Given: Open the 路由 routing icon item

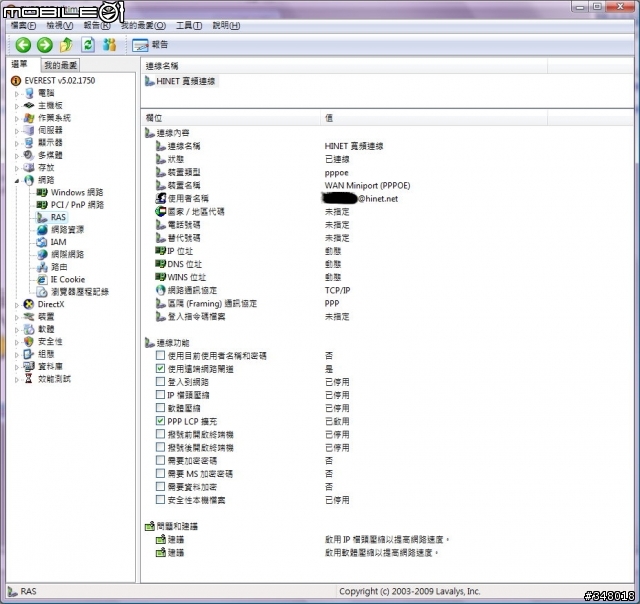Looking at the screenshot, I should (42, 267).
